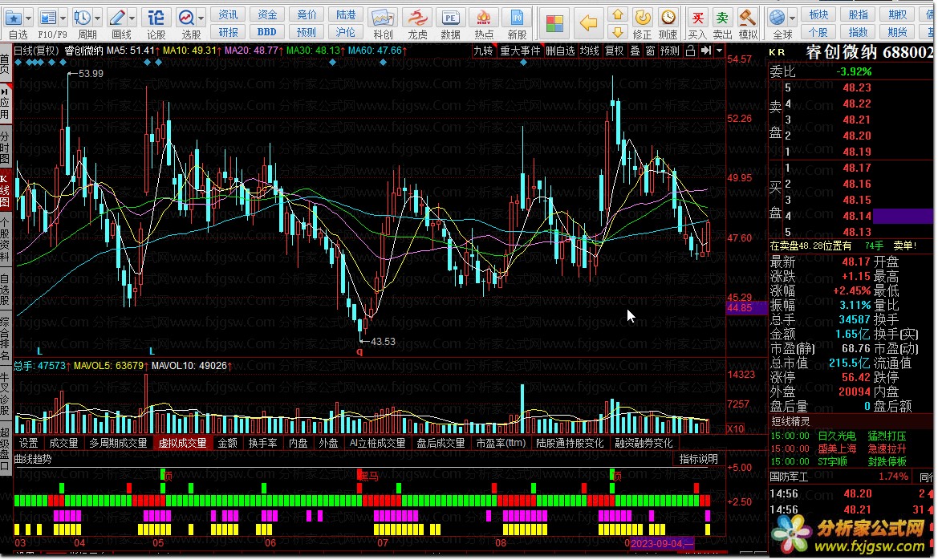The width and height of the screenshot is (938, 560).
Task: Expand the 选股 screener dropdown arrow
Action: coord(201,18)
